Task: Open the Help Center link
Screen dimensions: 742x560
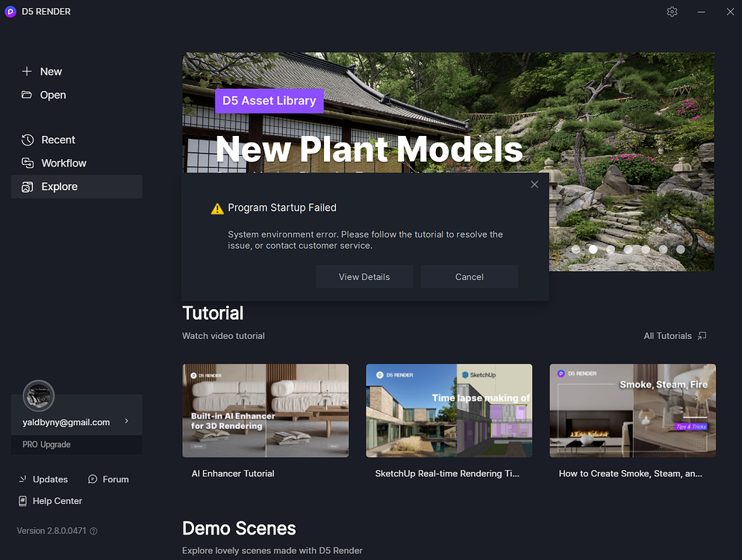Action: pos(57,501)
